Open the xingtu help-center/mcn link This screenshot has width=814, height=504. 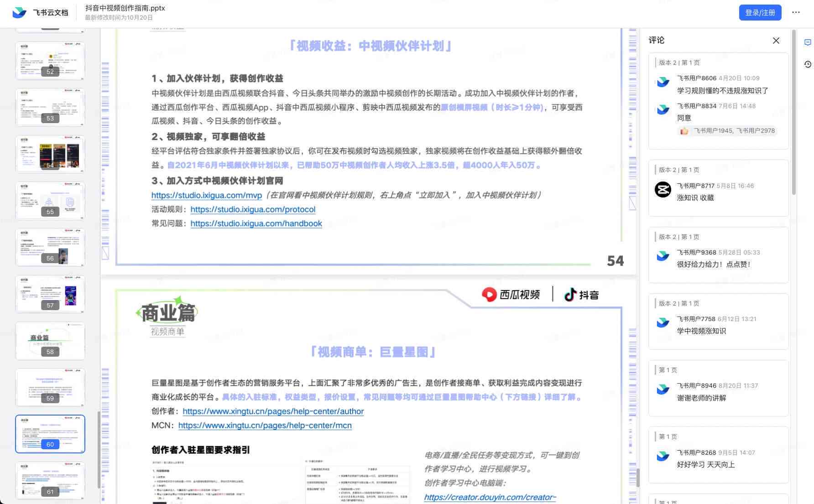point(265,426)
